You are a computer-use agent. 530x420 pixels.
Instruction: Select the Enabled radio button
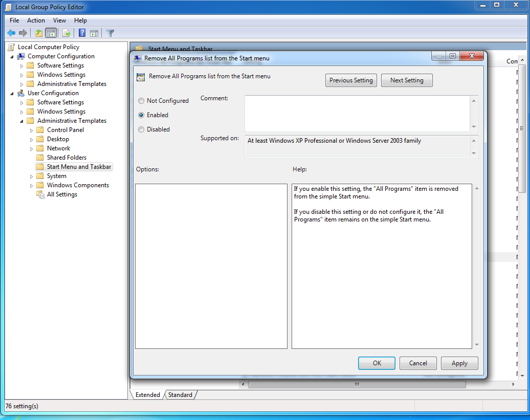click(x=141, y=115)
